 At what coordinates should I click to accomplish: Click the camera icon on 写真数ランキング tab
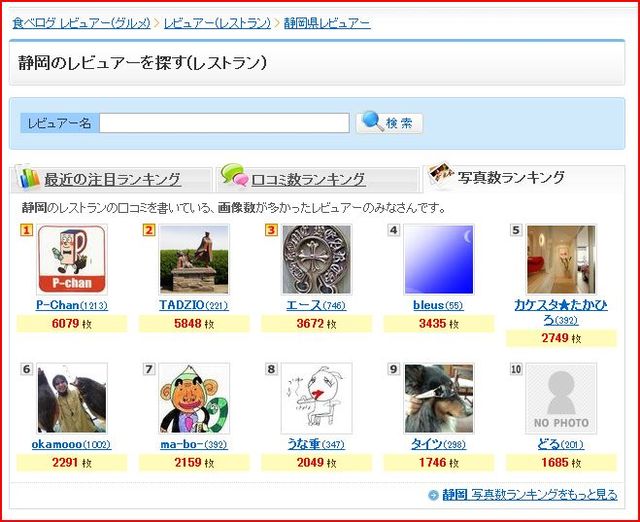[x=441, y=176]
